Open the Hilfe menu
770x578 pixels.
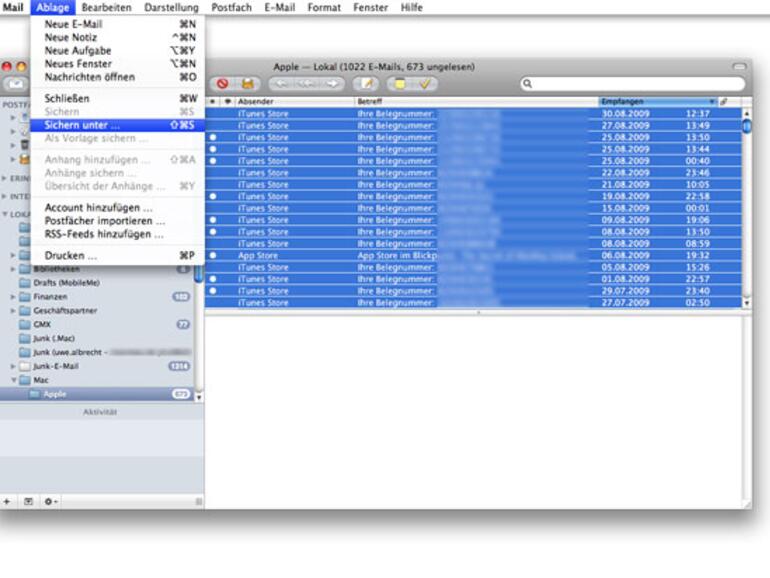pyautogui.click(x=412, y=7)
